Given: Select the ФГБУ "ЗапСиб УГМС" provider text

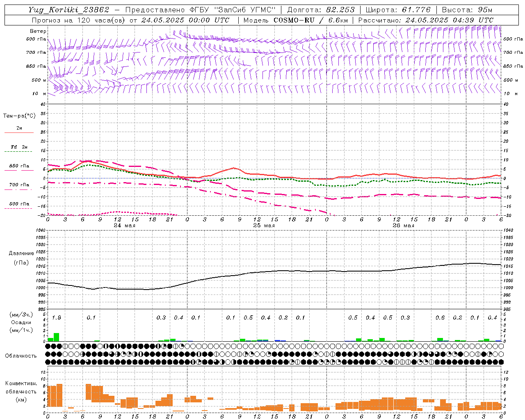Looking at the screenshot, I should point(233,10).
